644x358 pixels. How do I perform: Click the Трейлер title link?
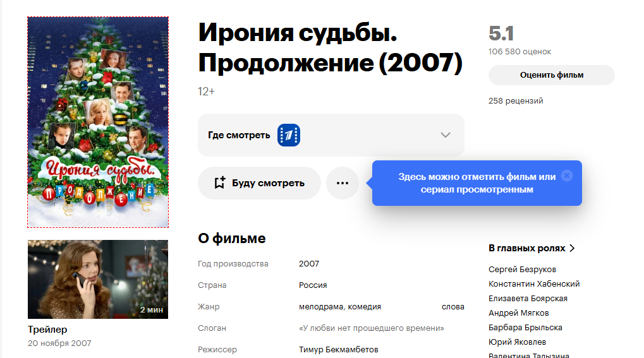click(47, 329)
